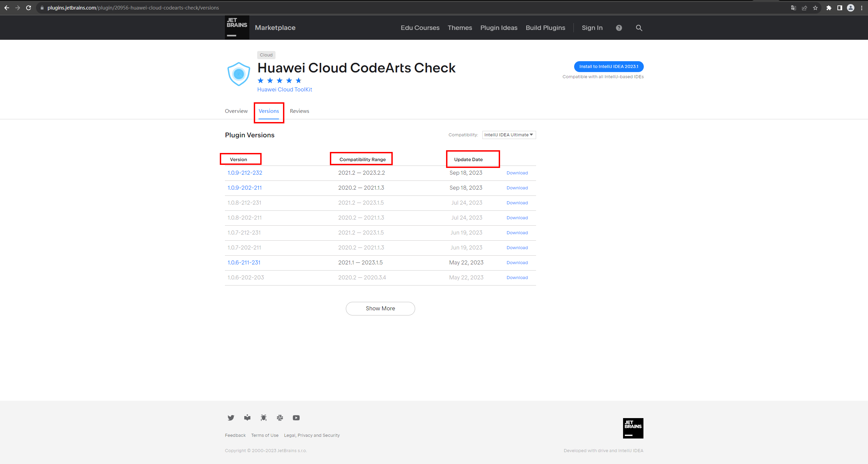The image size is (868, 464).
Task: Open Huawei Cloud ToolKit vendor link
Action: [284, 89]
